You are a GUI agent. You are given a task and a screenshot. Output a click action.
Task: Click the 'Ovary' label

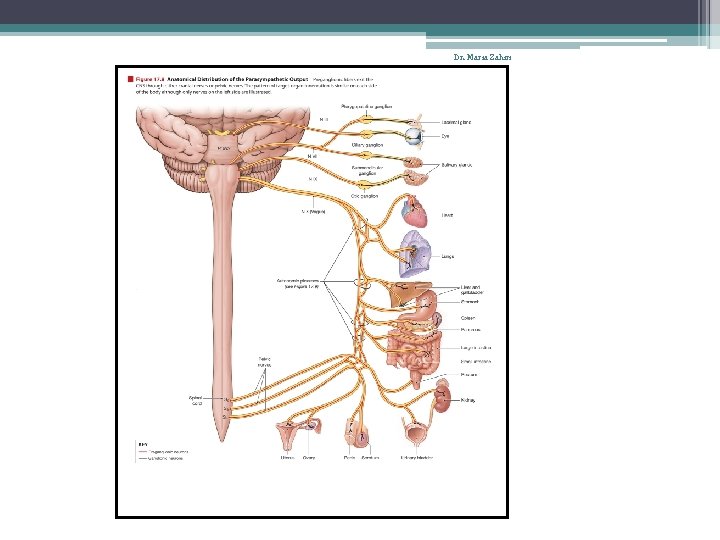click(x=309, y=458)
